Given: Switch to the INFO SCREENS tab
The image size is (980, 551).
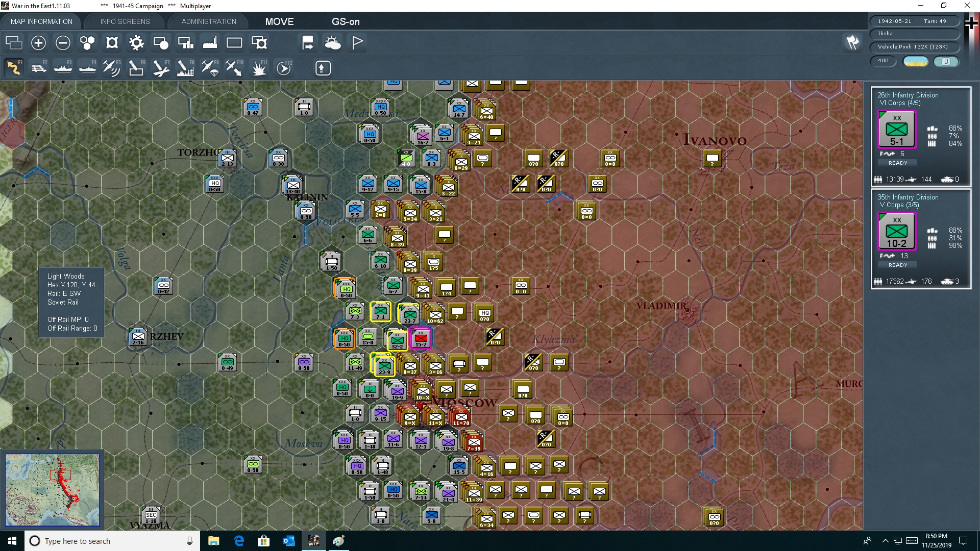Looking at the screenshot, I should pyautogui.click(x=125, y=21).
